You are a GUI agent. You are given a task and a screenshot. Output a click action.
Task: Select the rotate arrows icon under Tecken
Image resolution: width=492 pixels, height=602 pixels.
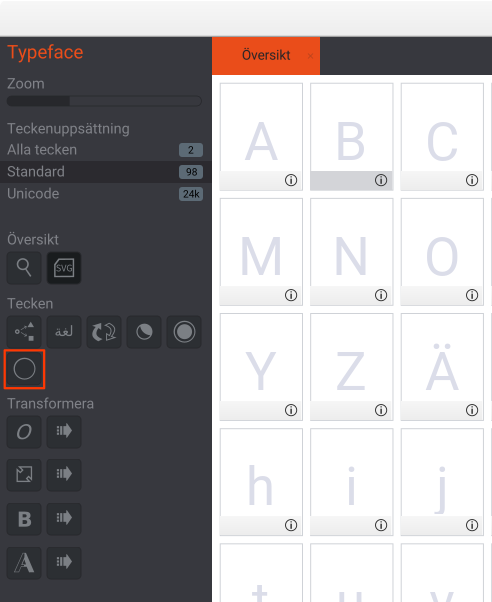click(104, 332)
